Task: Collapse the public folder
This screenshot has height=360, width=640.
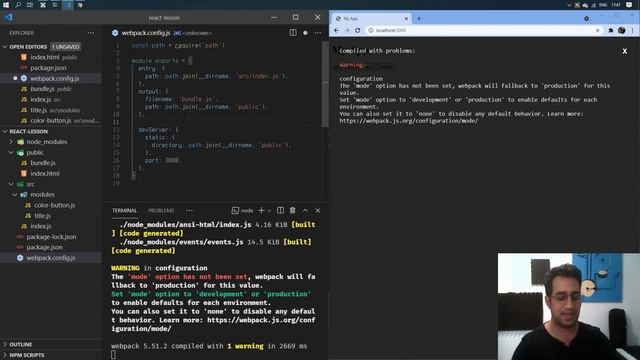Action: coord(35,152)
